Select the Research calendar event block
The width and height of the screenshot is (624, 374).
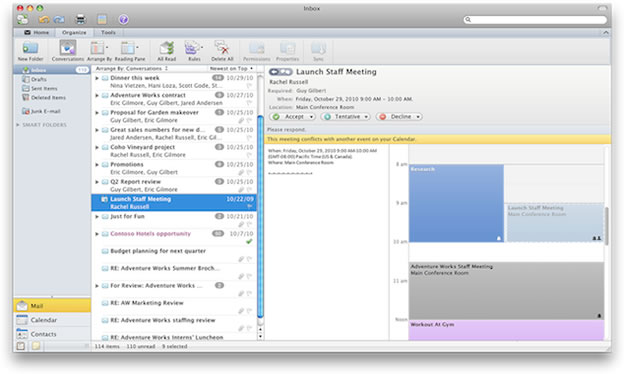tap(456, 203)
